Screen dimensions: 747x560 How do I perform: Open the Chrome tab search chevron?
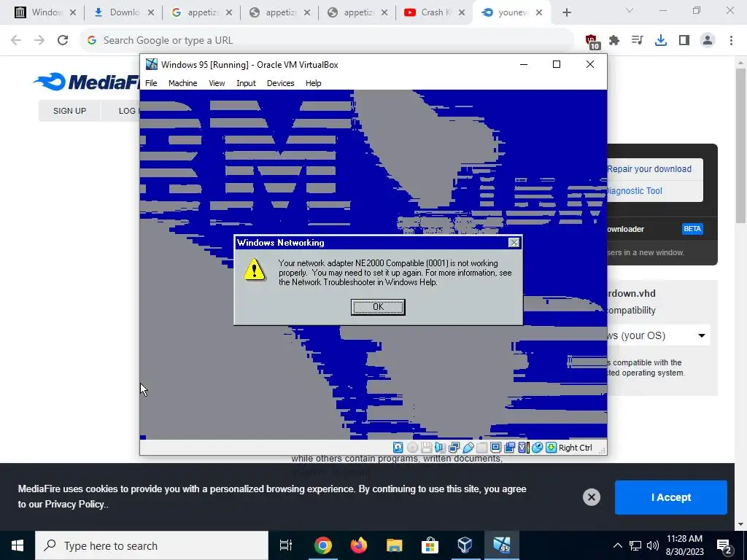pos(629,10)
